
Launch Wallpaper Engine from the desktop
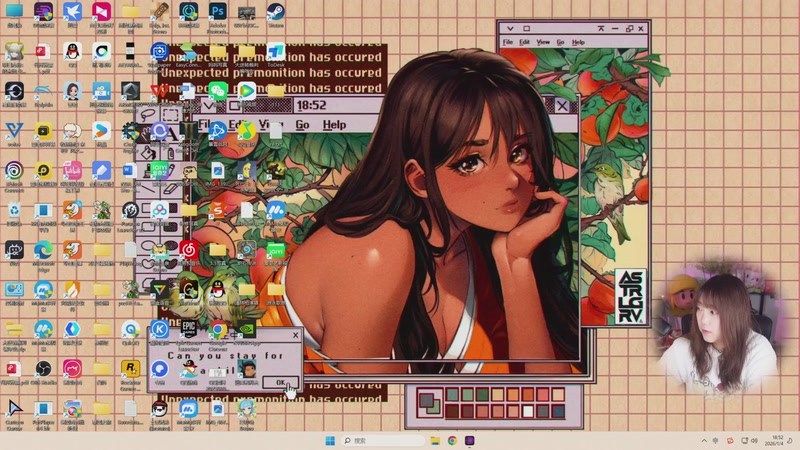[159, 52]
